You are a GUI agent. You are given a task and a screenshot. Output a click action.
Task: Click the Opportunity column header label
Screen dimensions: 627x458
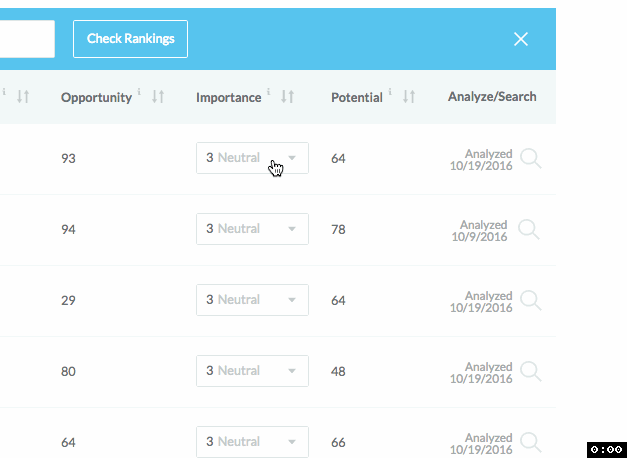click(x=96, y=97)
